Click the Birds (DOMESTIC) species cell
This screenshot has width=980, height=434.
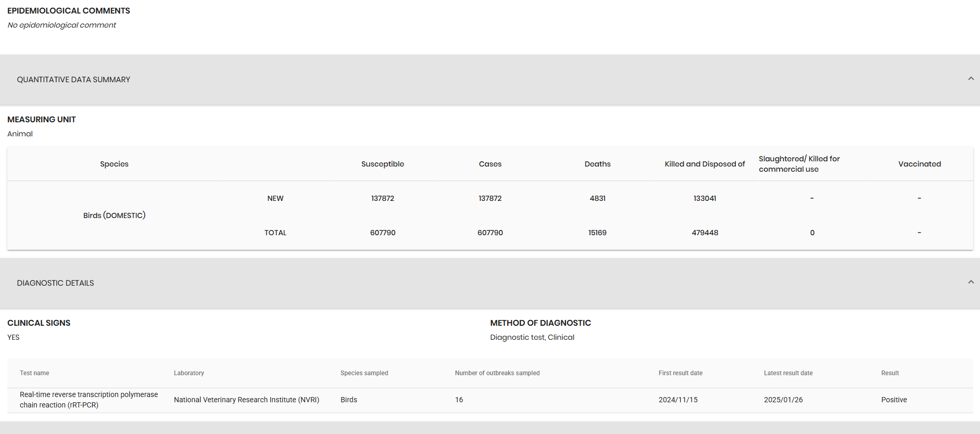(x=114, y=215)
